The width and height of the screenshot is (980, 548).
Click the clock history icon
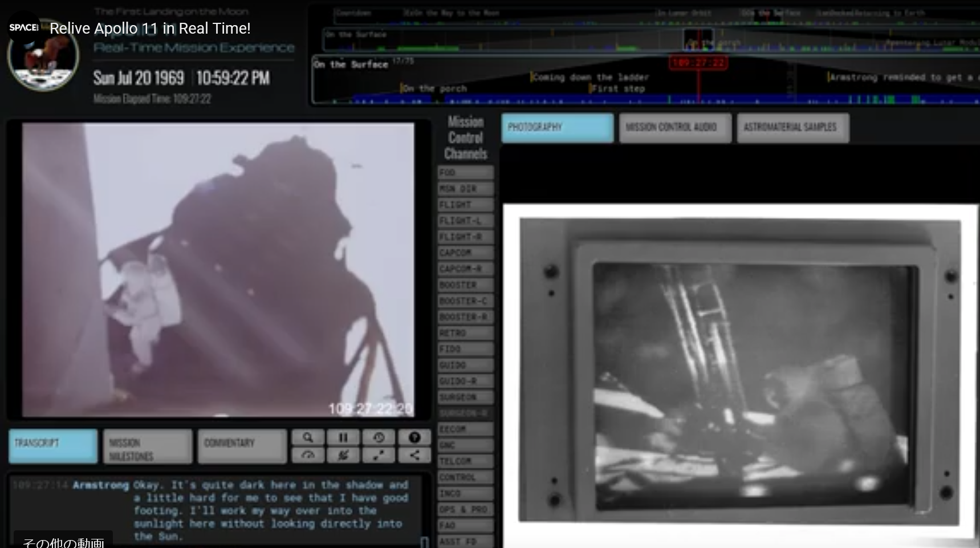(x=379, y=437)
